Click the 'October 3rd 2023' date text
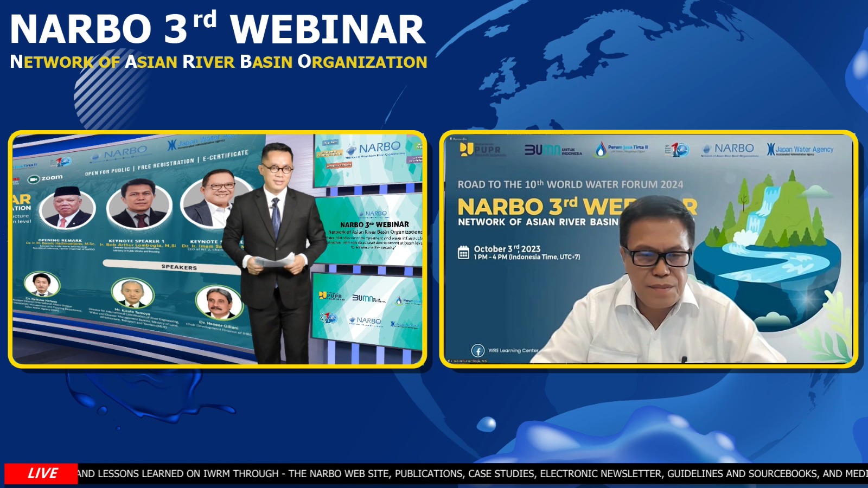Screen dimensions: 868x488 tap(507, 249)
